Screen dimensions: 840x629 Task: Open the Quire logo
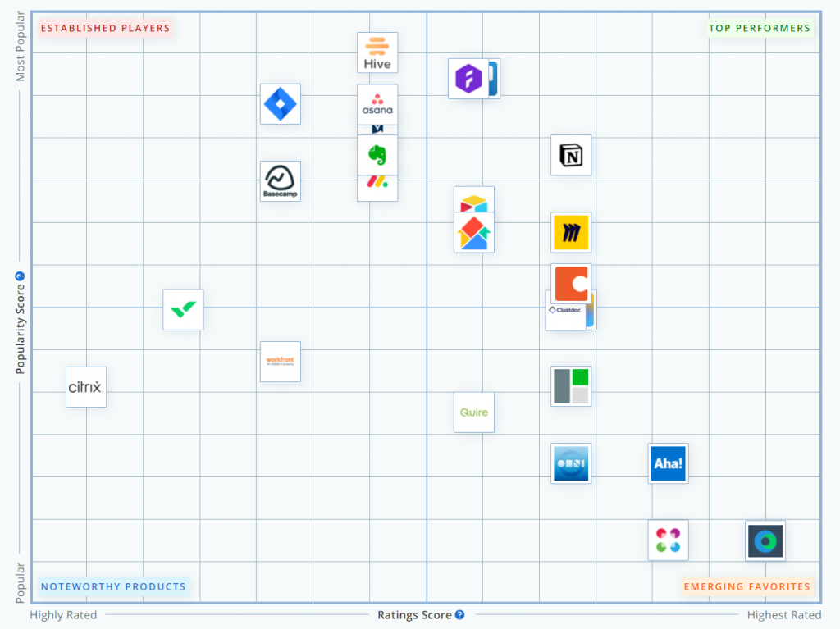tap(474, 412)
